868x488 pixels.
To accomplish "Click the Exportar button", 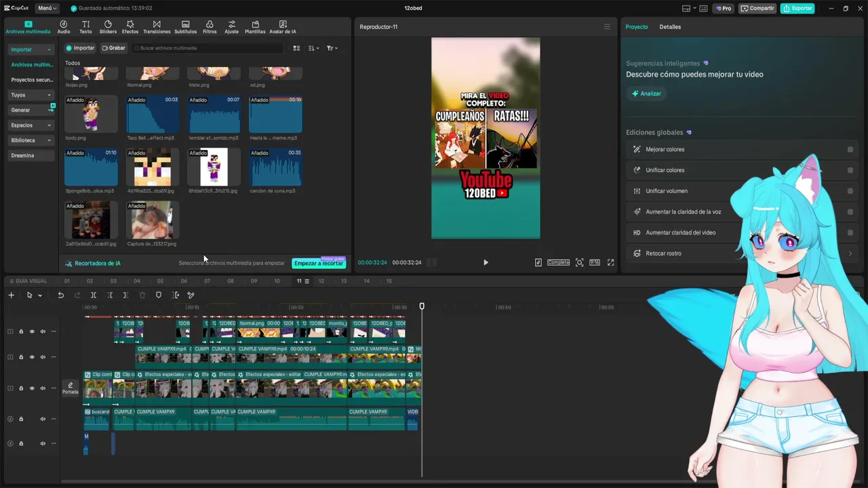I will (797, 8).
